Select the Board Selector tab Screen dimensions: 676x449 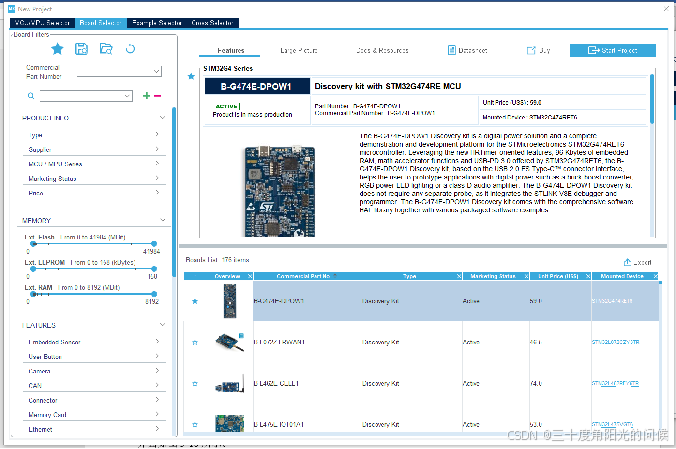pyautogui.click(x=101, y=23)
